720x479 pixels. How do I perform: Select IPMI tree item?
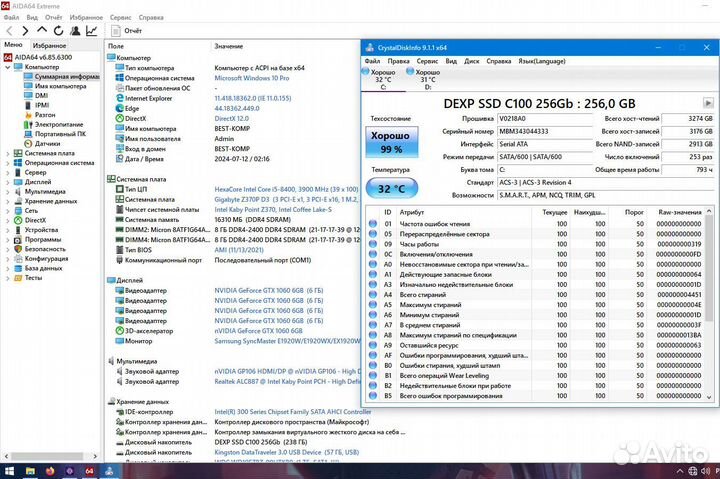pos(37,105)
